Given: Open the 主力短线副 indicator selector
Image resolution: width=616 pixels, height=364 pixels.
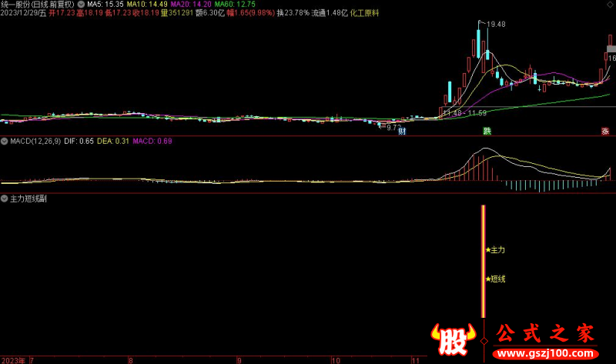Looking at the screenshot, I should tap(28, 198).
